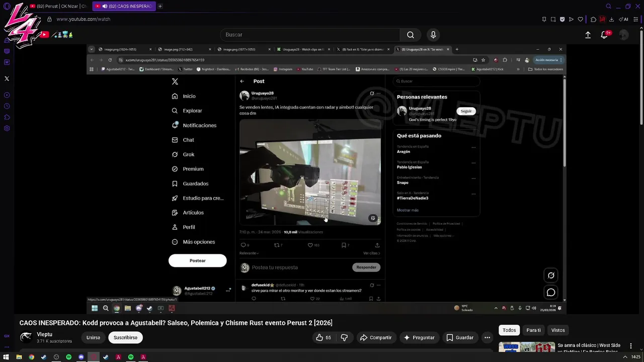Screen dimensions: 644x362
Task: Open Chrome from the Windows taskbar
Action: click(x=31, y=357)
